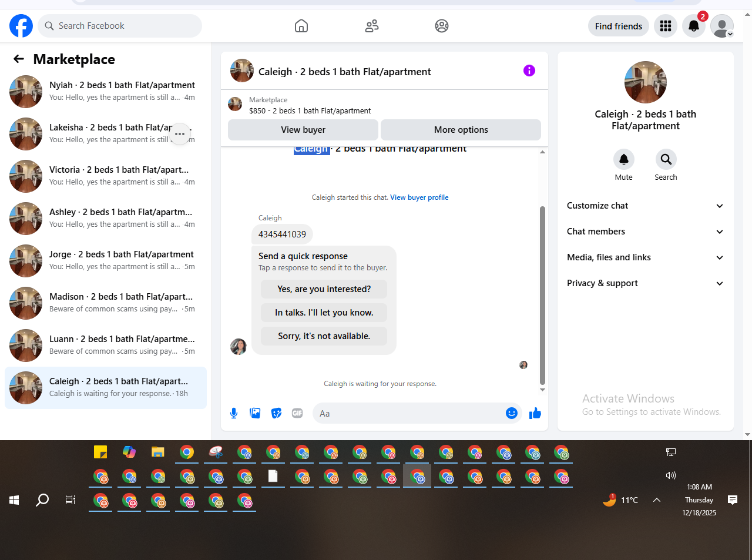Choose a sticker from the sticker icon
752x560 pixels.
point(276,413)
